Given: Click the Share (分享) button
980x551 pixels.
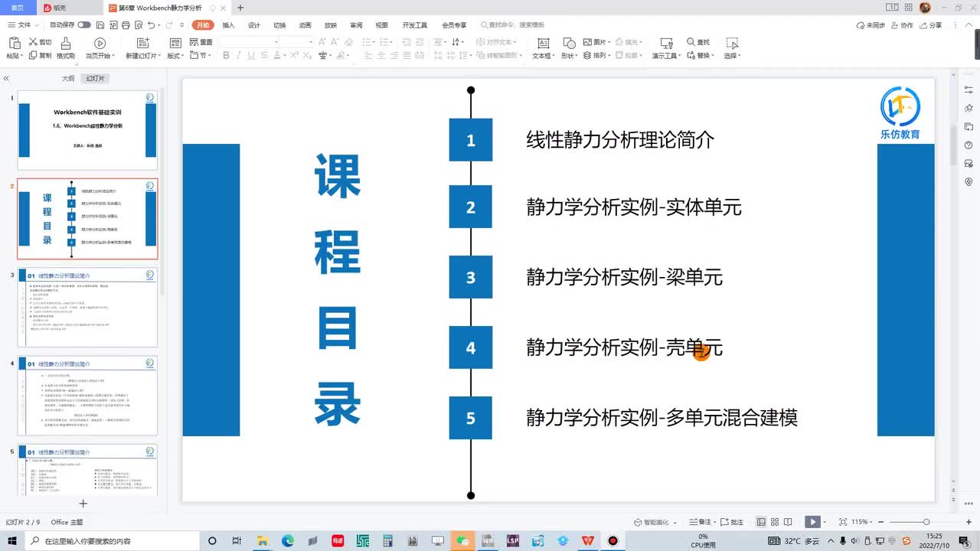Looking at the screenshot, I should pyautogui.click(x=931, y=25).
